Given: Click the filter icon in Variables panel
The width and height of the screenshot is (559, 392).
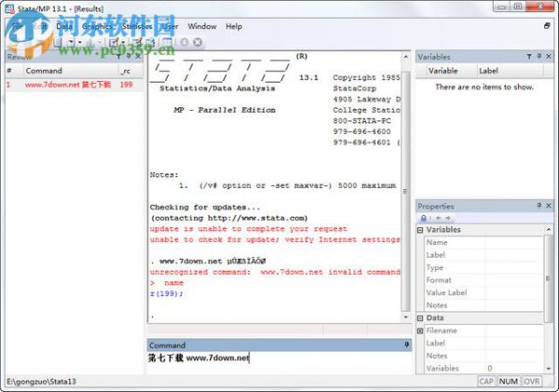Looking at the screenshot, I should 529,56.
